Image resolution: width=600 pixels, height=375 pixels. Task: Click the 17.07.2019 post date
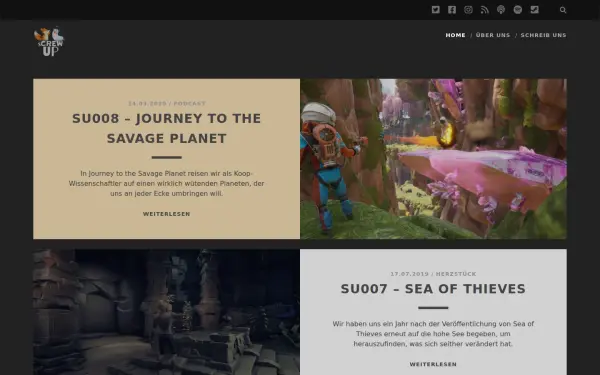click(409, 274)
